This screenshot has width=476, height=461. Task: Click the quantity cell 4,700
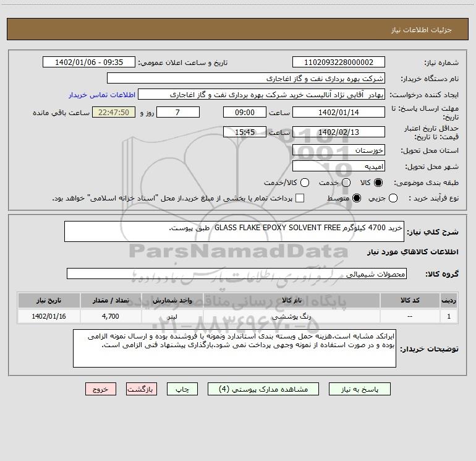111,316
